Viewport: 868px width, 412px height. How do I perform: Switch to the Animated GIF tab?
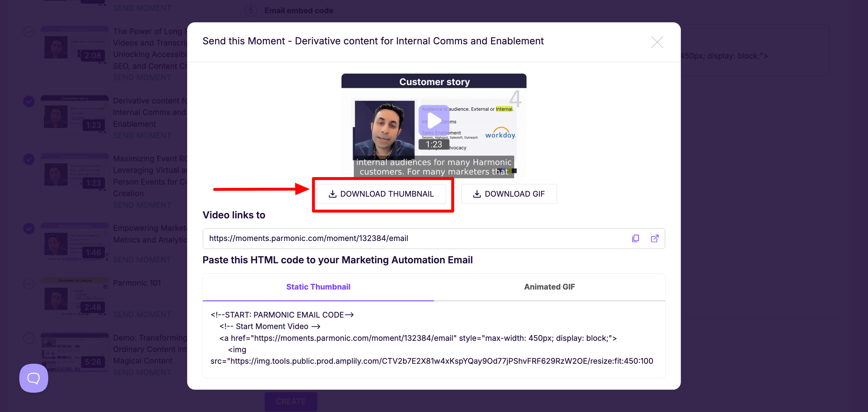[x=549, y=287]
